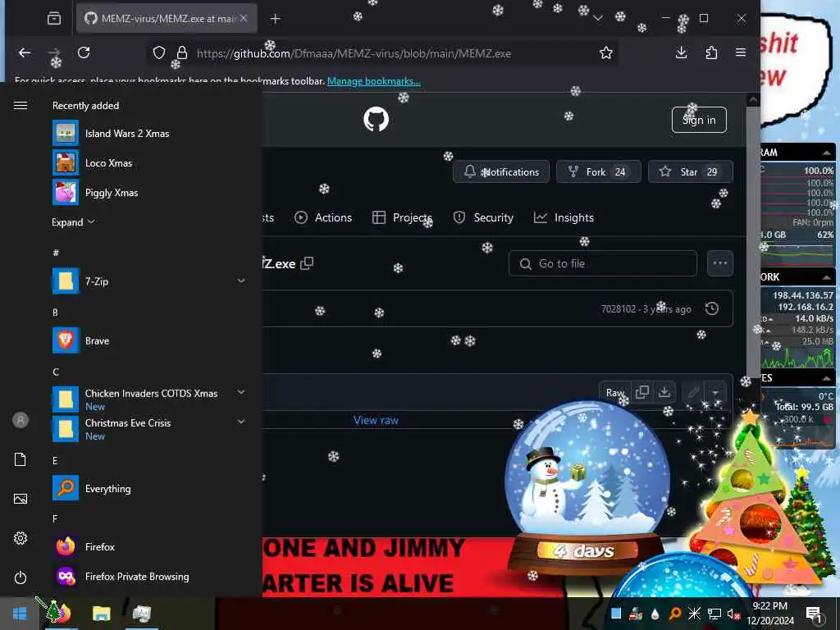Fork the MEMZ-virus repository
Viewport: 840px width, 630px height.
[599, 171]
